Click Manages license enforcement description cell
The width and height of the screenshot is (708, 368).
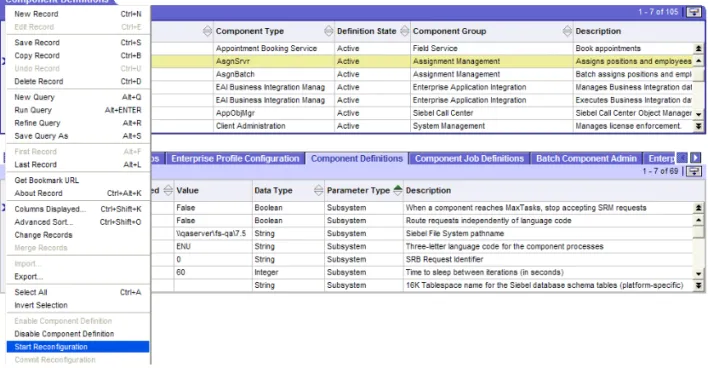coord(633,126)
